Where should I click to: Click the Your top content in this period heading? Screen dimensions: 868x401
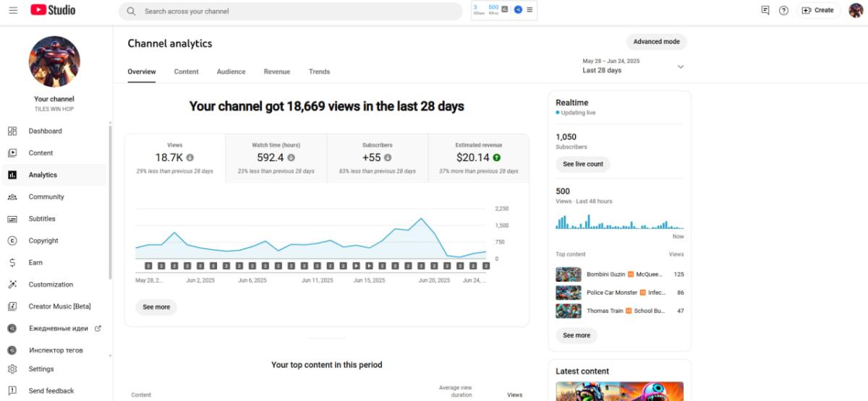tap(326, 365)
